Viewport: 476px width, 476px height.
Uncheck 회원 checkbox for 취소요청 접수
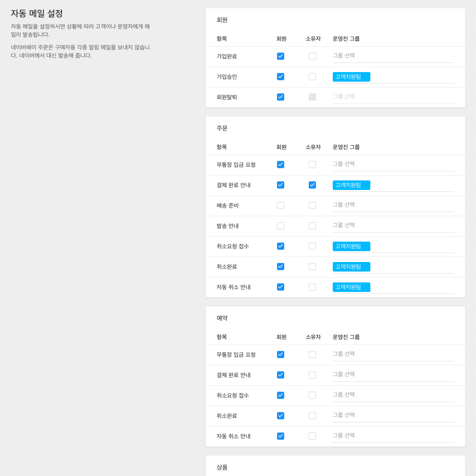[281, 246]
